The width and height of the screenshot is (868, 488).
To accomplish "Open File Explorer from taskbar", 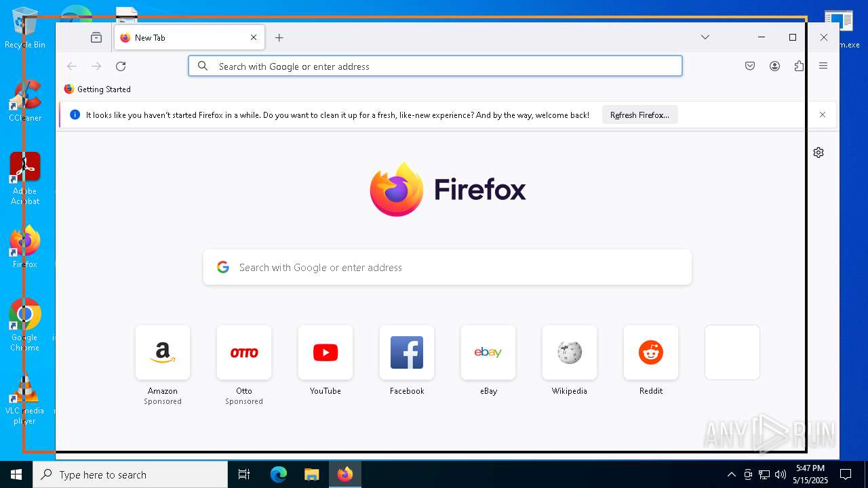I will pyautogui.click(x=311, y=474).
